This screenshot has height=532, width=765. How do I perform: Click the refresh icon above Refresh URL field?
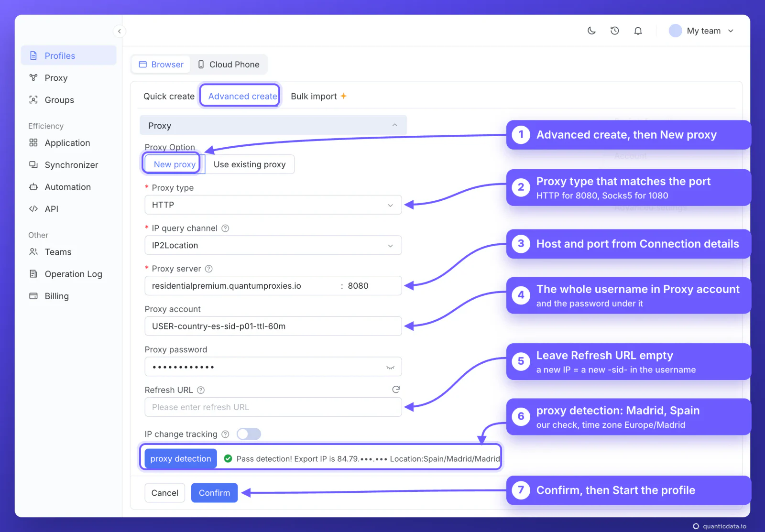coord(396,390)
